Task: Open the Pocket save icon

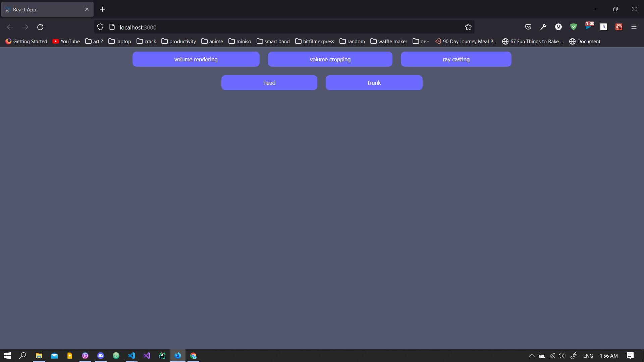Action: [528, 27]
